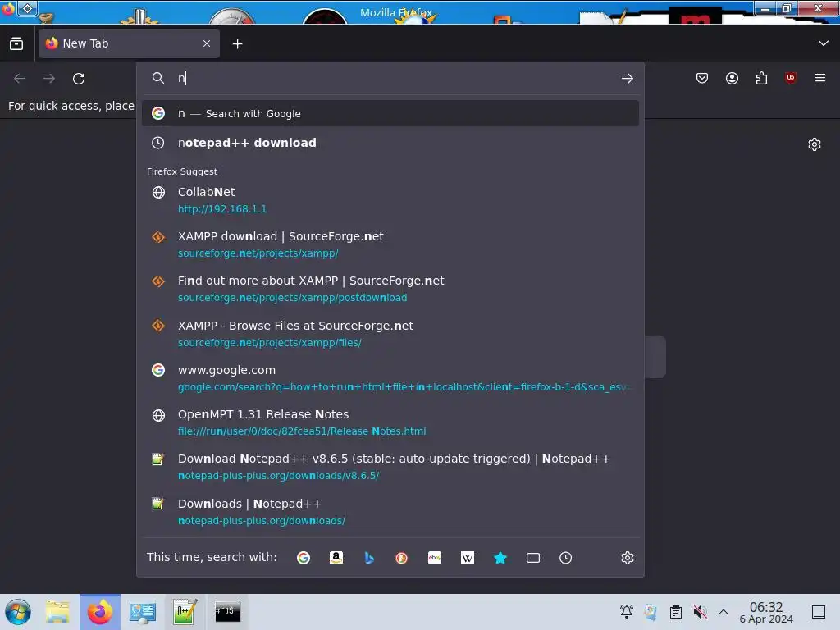840x630 pixels.
Task: Toggle the muted volume tray icon
Action: pos(700,611)
